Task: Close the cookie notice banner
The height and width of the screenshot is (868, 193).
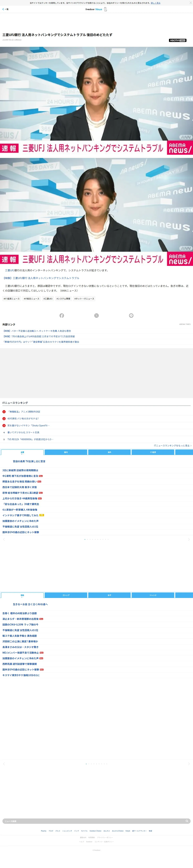Action: tap(190, 3)
